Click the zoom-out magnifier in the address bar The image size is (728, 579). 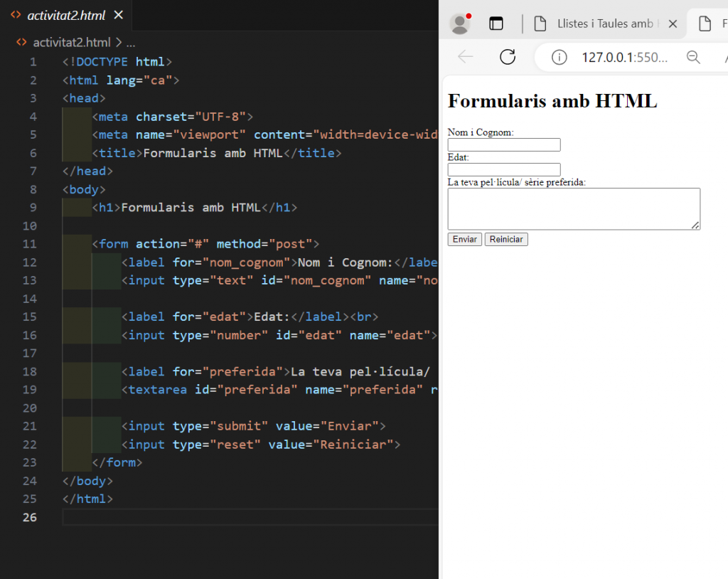tap(693, 58)
